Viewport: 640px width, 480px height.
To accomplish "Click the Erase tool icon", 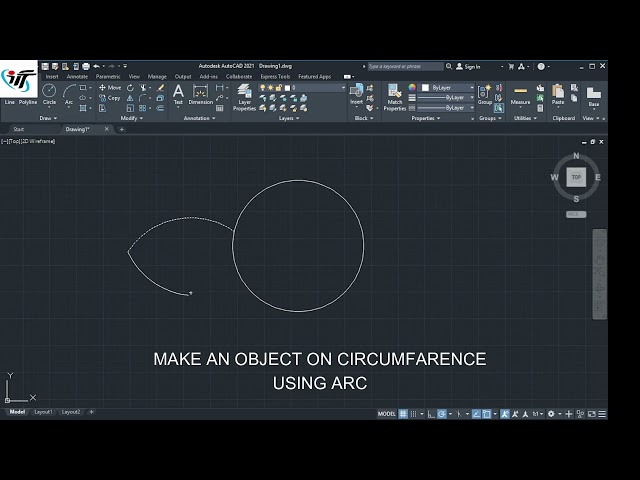I will (x=160, y=88).
